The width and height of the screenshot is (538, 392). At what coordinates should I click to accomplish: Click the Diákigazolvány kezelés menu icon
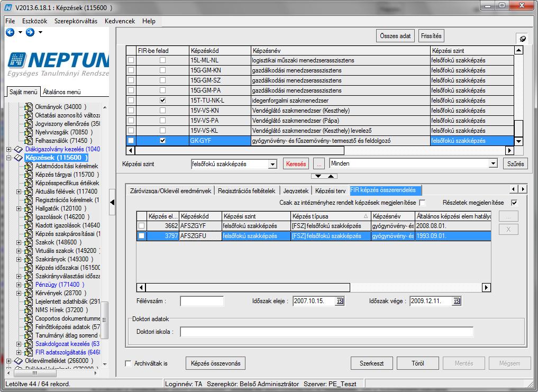point(19,149)
